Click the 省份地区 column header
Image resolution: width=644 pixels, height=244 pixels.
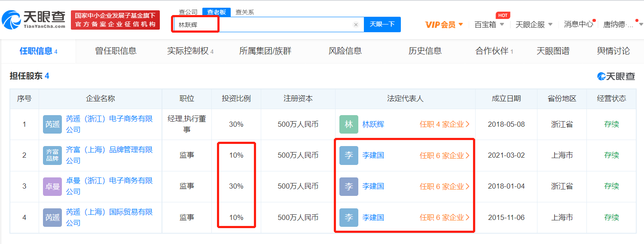point(562,98)
